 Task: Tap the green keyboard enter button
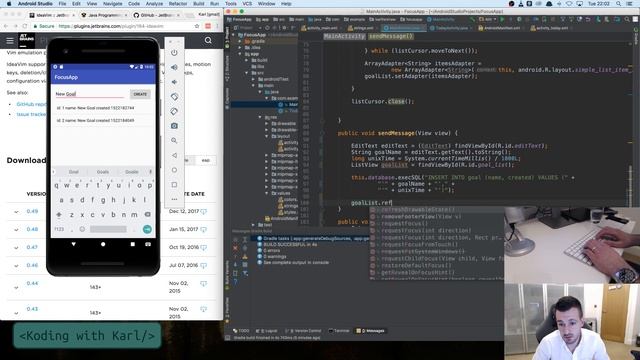click(147, 229)
